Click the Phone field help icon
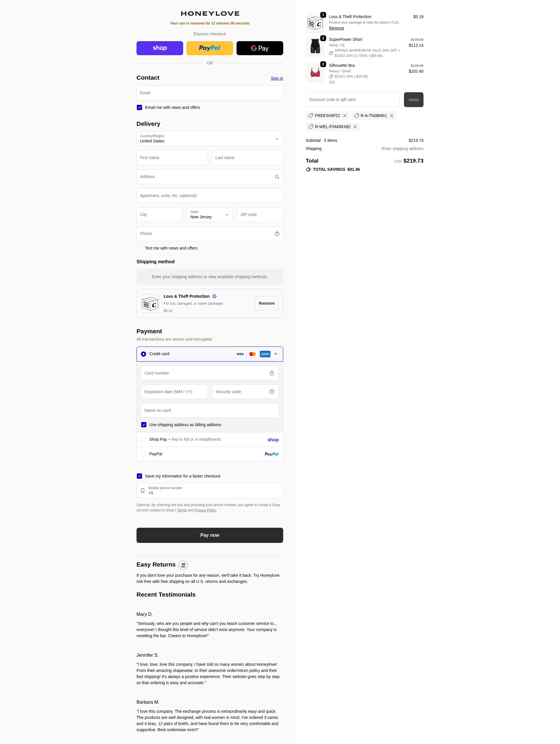Viewport: 560px width, 744px height. [276, 234]
